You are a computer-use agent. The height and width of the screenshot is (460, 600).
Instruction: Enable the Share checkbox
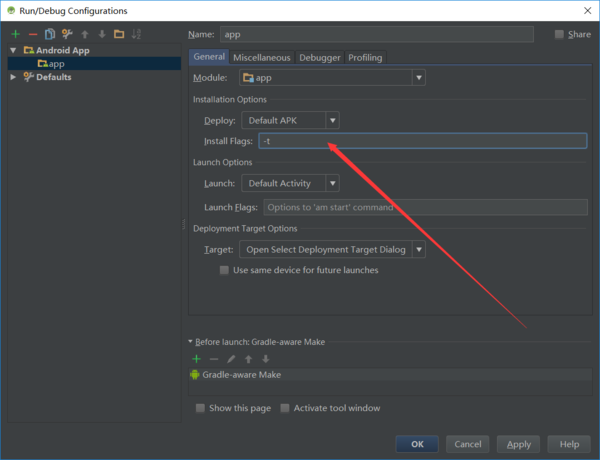tap(559, 34)
